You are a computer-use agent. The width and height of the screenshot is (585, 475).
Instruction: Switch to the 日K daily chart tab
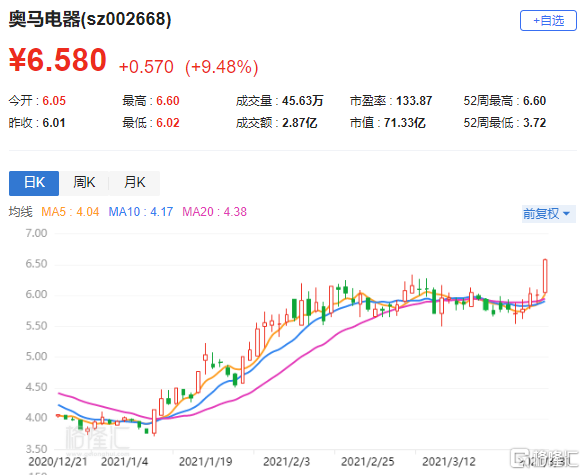(x=34, y=183)
